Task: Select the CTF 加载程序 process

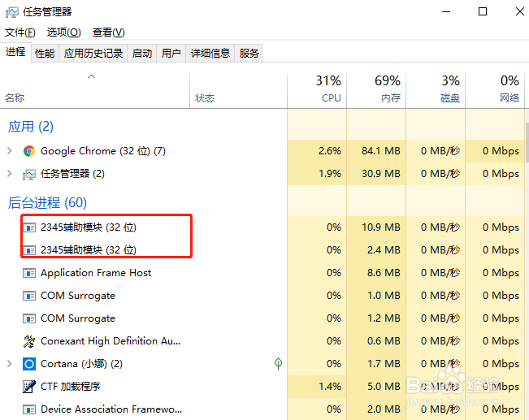Action: 70,387
